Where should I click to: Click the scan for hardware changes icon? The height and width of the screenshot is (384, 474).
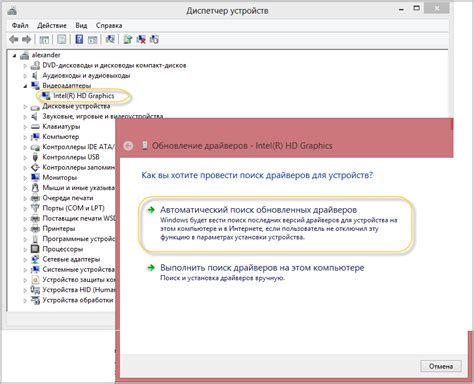click(110, 39)
